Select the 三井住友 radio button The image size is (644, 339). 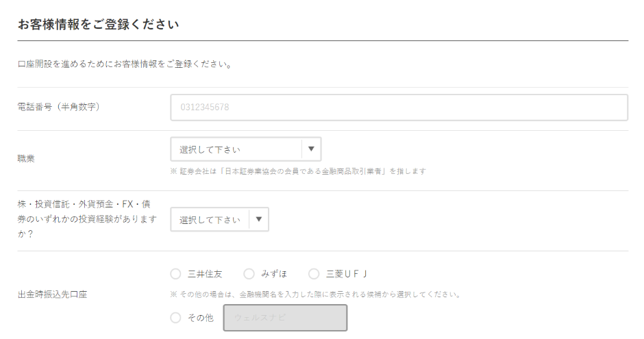175,274
